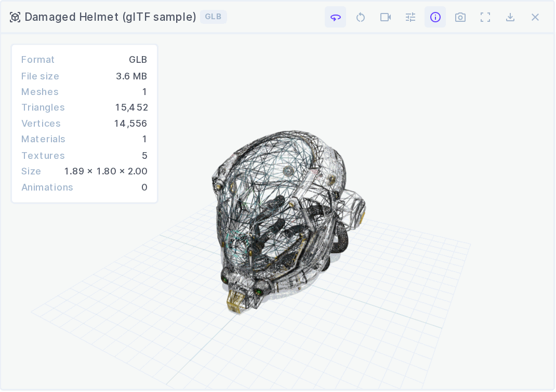Click the Format label in info panel

pos(38,60)
